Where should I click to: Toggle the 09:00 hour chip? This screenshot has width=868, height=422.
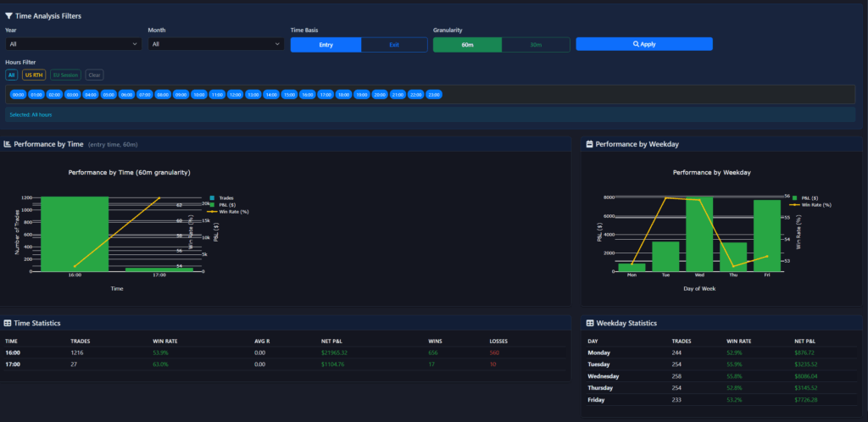(181, 95)
